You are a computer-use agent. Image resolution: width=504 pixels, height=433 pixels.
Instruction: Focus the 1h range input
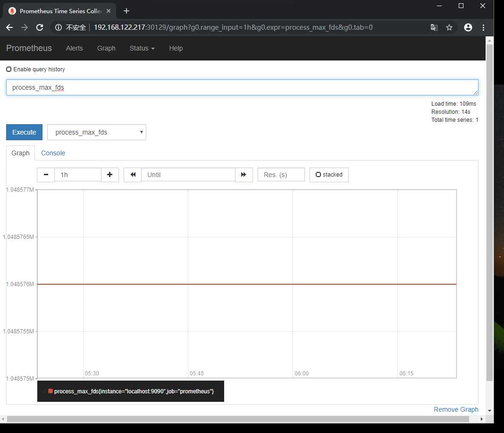click(78, 175)
